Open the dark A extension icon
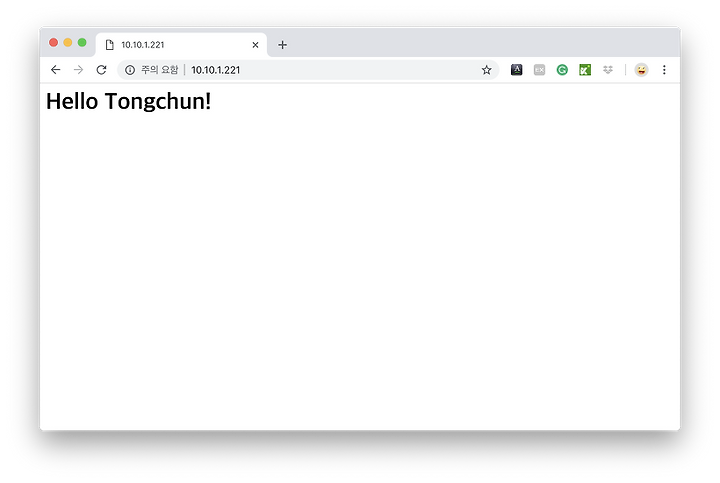Image resolution: width=720 pixels, height=483 pixels. (x=517, y=70)
